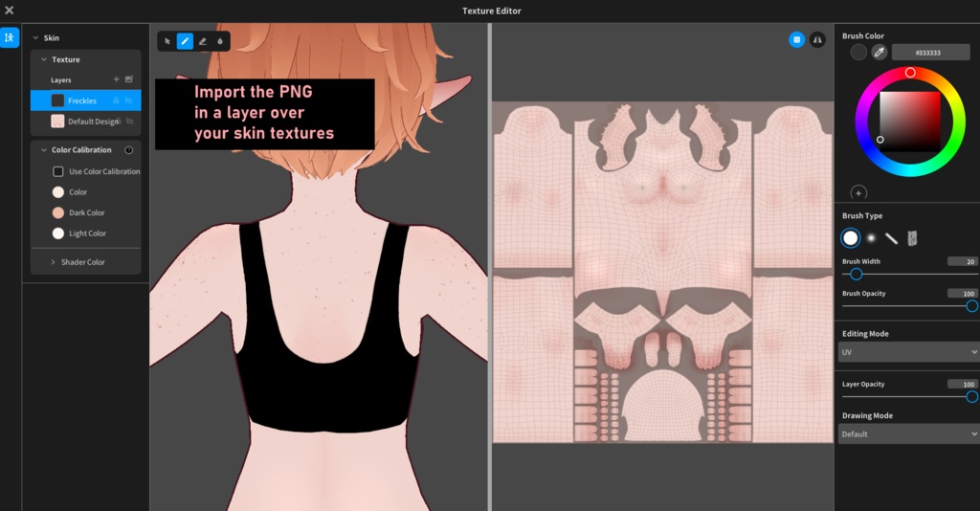Open the Editing Mode UV dropdown

pyautogui.click(x=909, y=352)
